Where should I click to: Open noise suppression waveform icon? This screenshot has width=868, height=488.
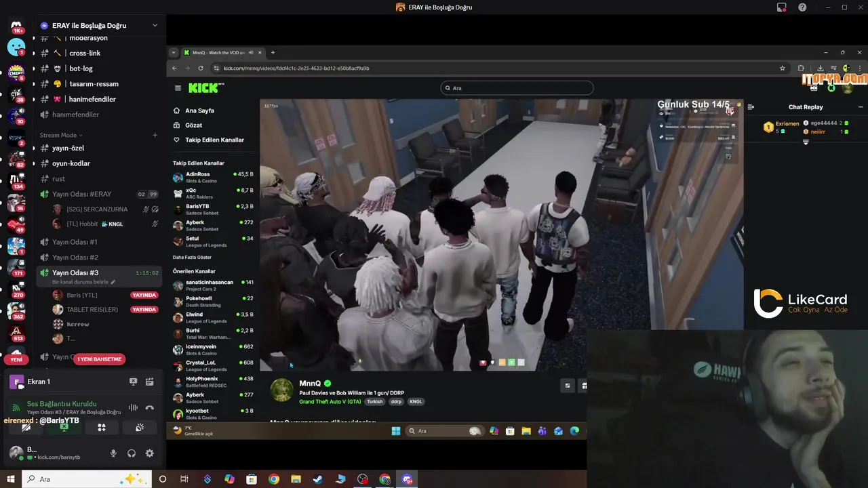133,408
